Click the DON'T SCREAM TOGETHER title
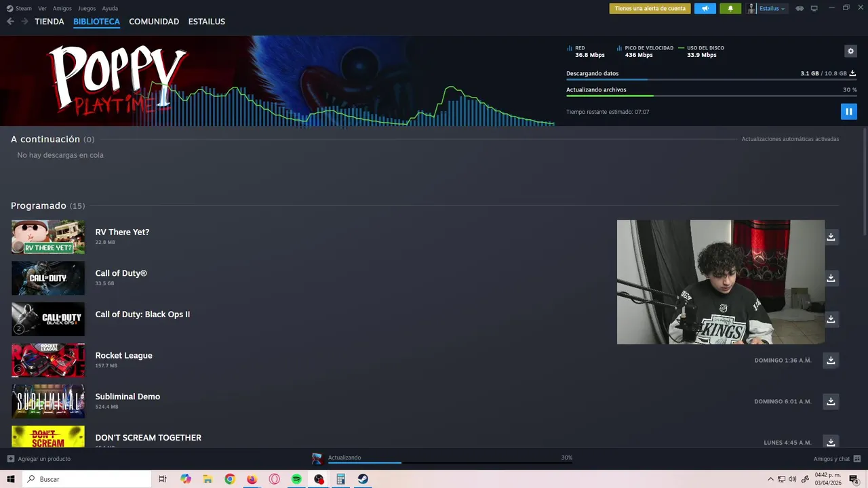Screen dimensions: 868x488 pos(148,438)
